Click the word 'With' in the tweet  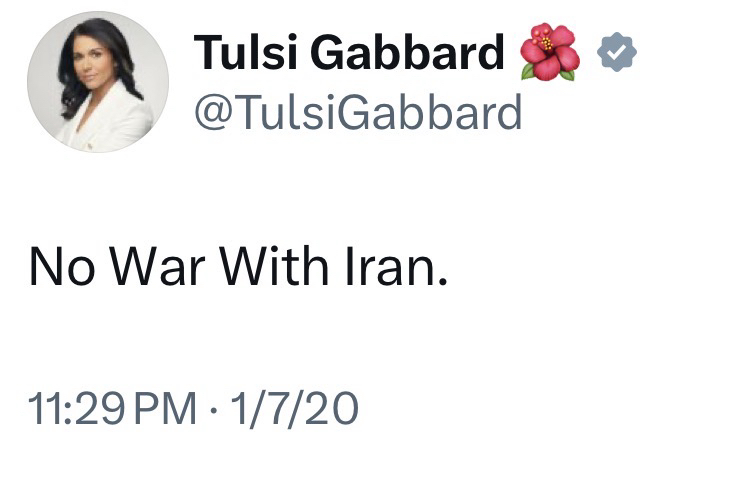pos(277,269)
